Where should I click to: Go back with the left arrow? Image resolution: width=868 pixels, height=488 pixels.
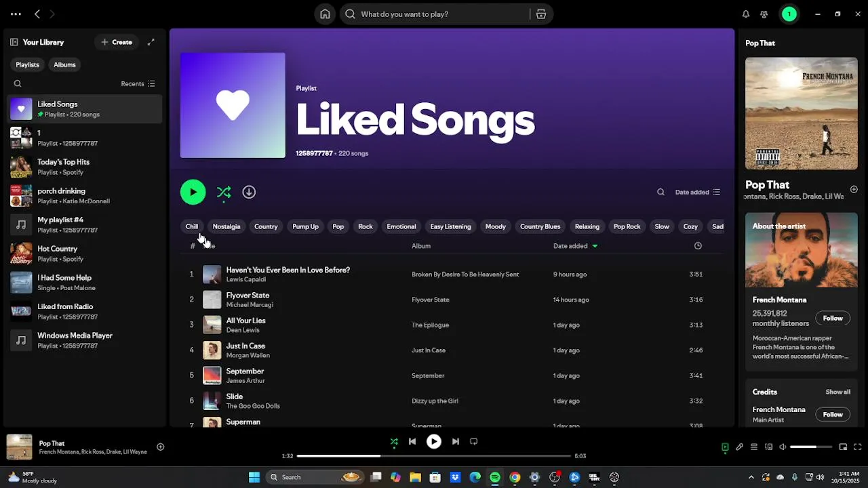click(37, 14)
